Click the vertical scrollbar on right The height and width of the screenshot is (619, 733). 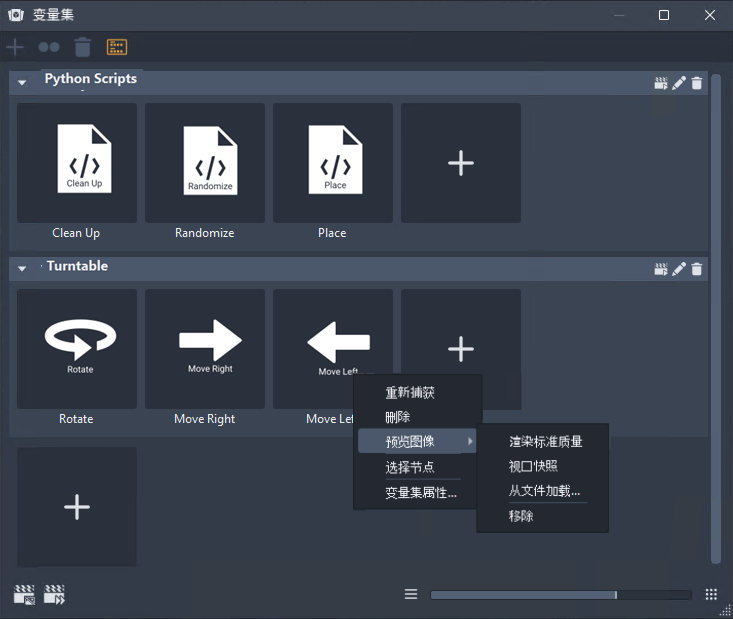tap(715, 319)
